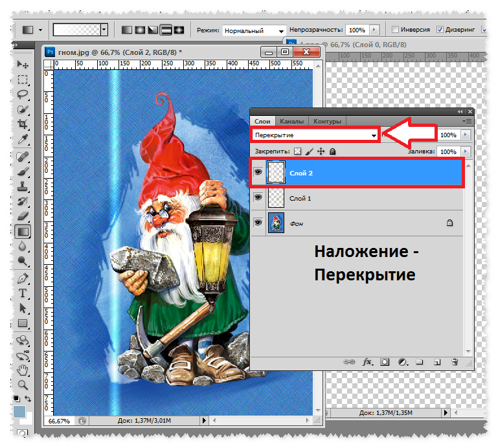Choose the angle gradient style
The width and height of the screenshot is (498, 448).
point(153,30)
